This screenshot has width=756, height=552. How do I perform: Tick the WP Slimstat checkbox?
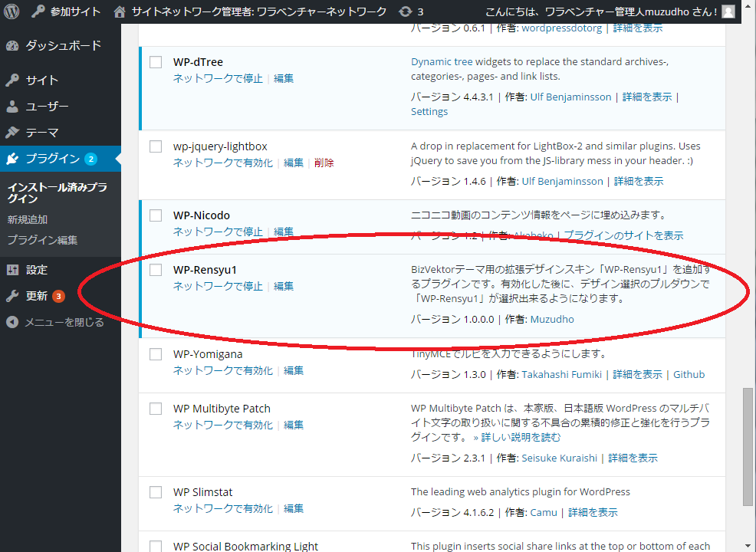[155, 492]
